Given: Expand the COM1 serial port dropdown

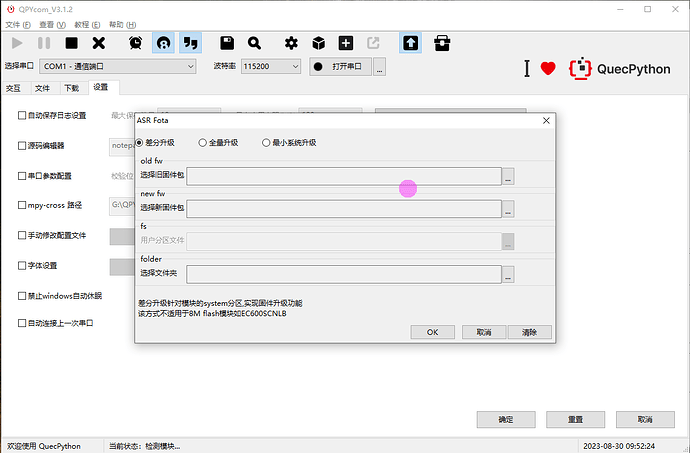Looking at the screenshot, I should click(118, 67).
